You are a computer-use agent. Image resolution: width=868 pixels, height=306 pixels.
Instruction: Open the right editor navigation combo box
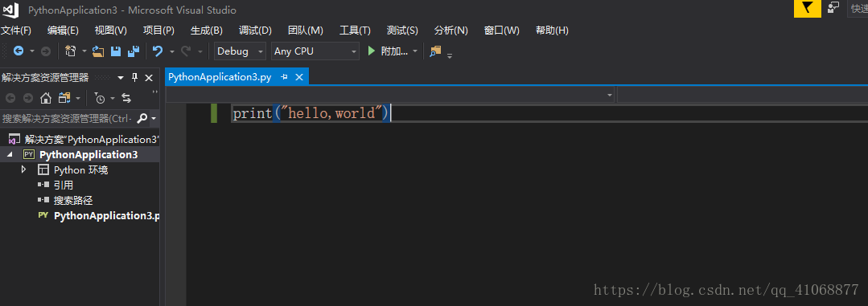click(743, 96)
